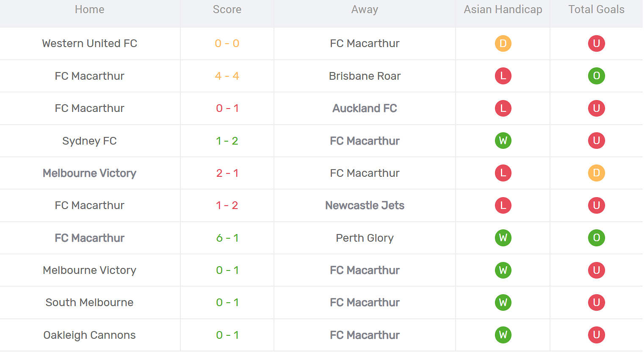Open Sydney FC home team link
This screenshot has height=354, width=644.
pyautogui.click(x=89, y=141)
